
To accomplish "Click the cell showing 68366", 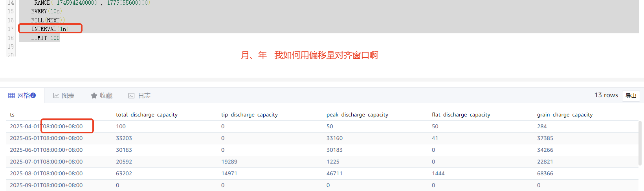I will click(545, 173).
